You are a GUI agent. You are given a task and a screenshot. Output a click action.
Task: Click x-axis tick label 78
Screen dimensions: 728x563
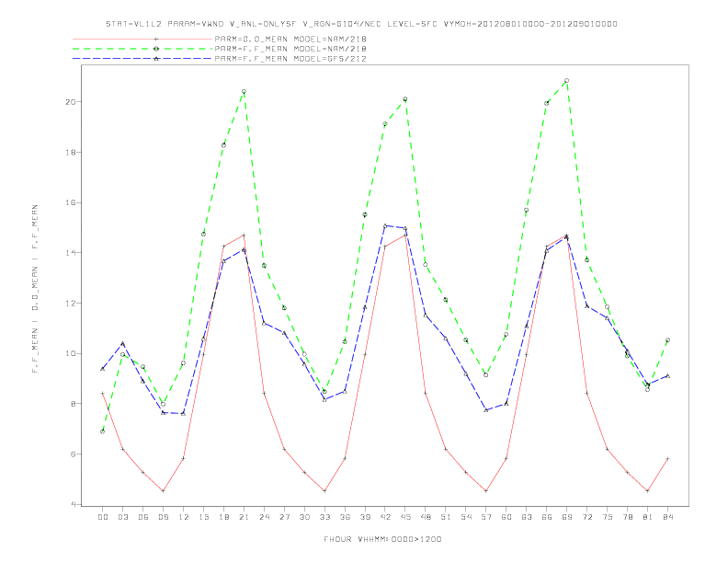tap(627, 517)
